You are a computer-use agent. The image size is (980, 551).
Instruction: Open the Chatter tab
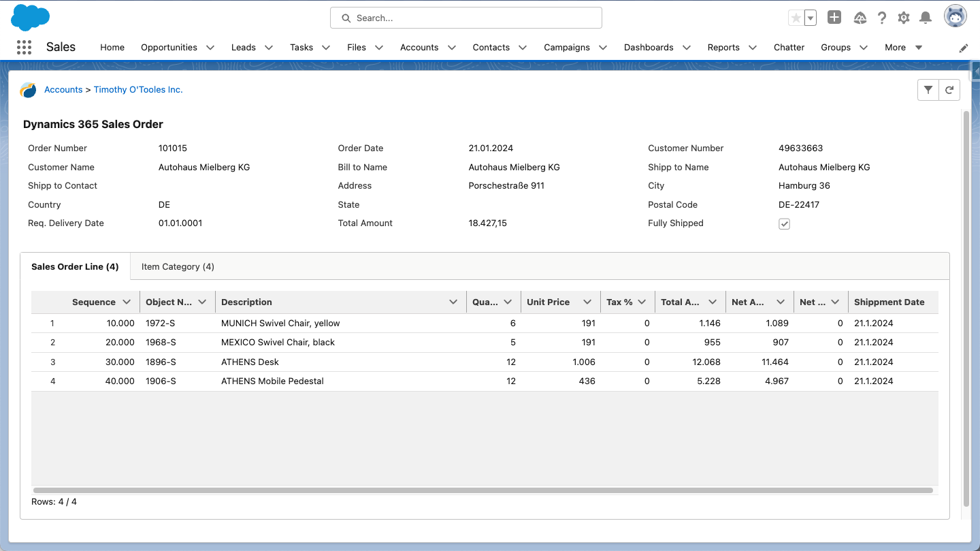click(789, 48)
